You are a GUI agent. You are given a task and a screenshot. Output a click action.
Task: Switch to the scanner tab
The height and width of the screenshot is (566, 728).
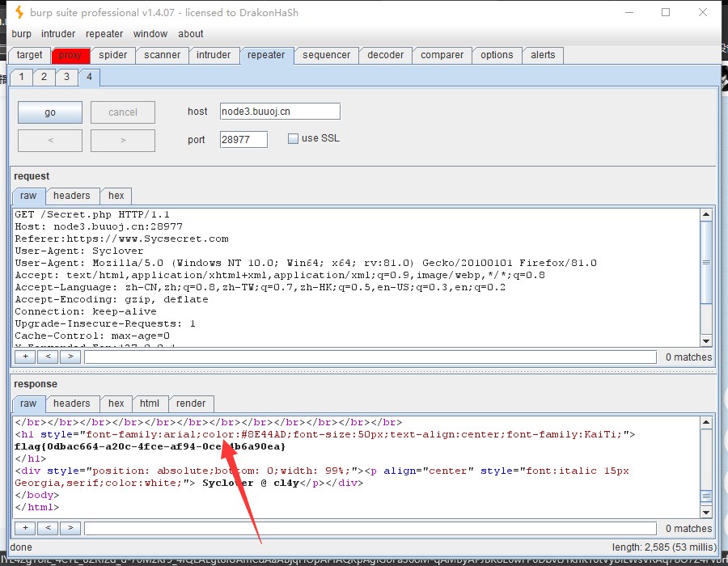tap(162, 55)
